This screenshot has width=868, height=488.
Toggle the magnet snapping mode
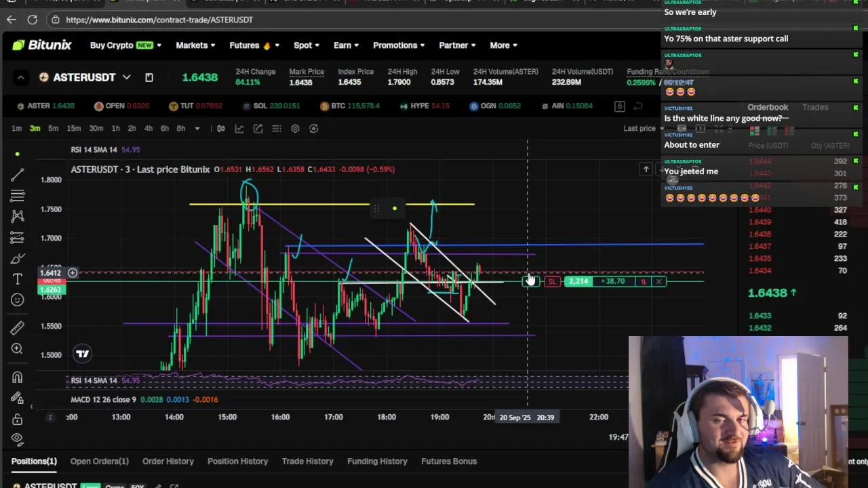click(18, 378)
